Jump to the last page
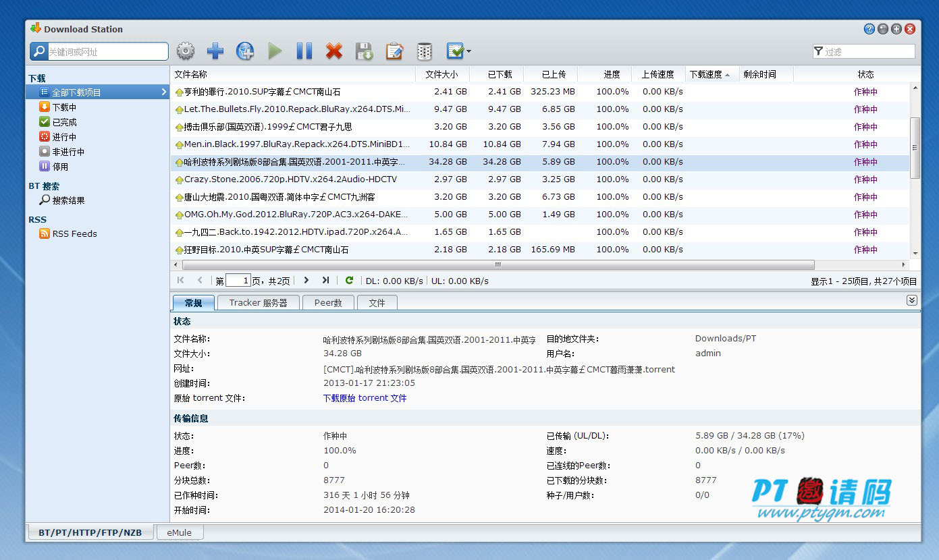939x560 pixels. (x=325, y=280)
